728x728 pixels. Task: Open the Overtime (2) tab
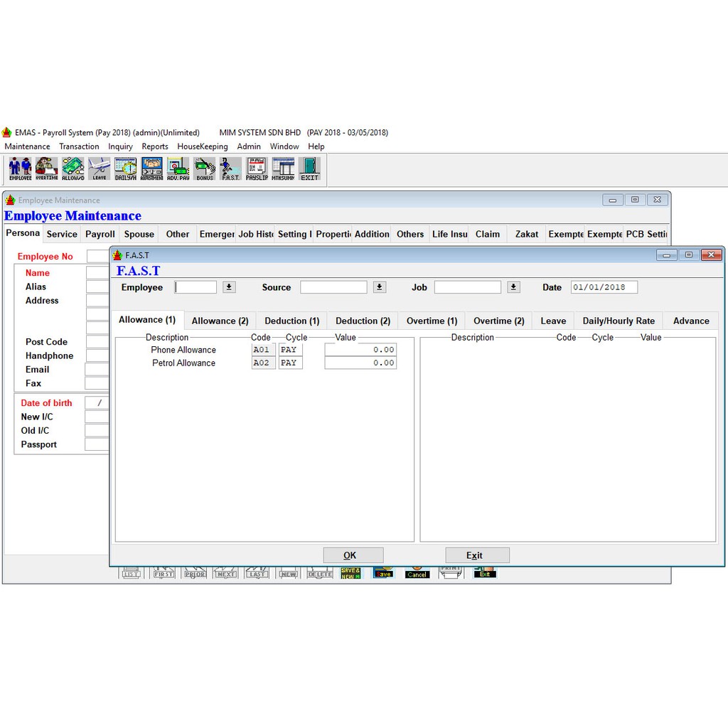pos(498,321)
